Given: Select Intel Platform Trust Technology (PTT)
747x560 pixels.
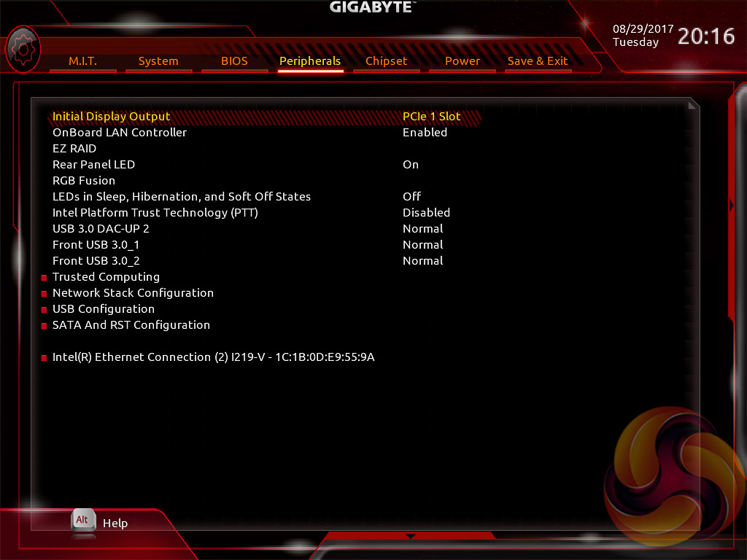Looking at the screenshot, I should pos(155,213).
